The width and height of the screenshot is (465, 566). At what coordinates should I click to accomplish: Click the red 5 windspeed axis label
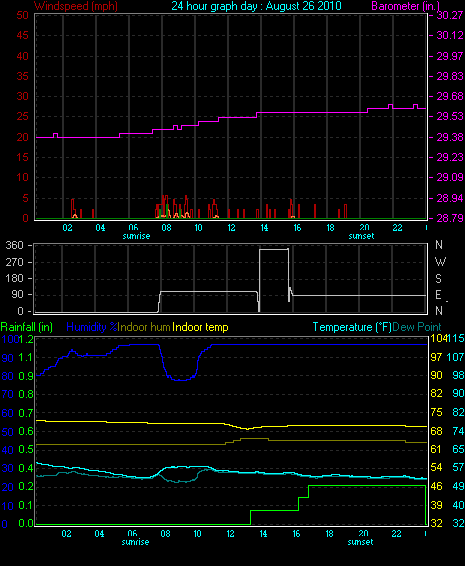(25, 198)
